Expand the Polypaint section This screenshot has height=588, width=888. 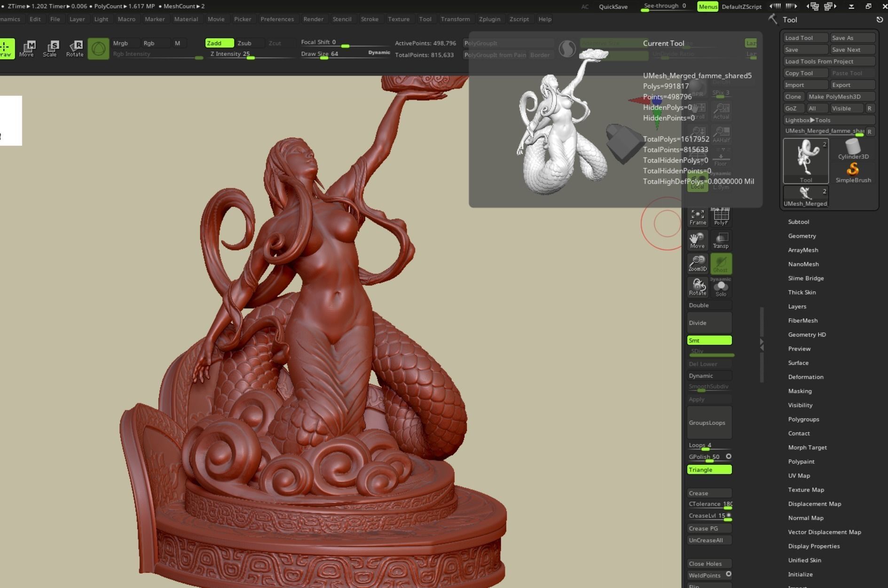pos(801,462)
